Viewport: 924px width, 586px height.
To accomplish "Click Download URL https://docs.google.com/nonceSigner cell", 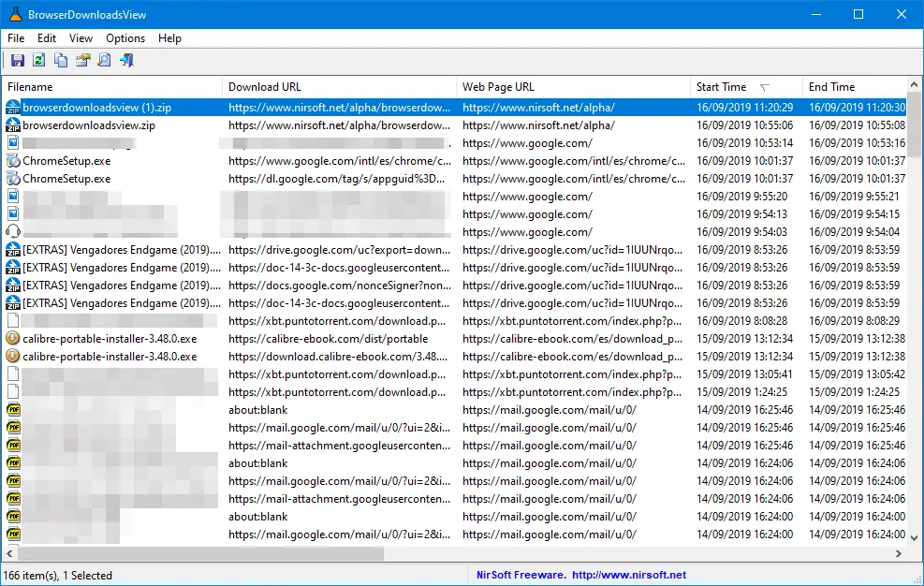I will coord(340,285).
